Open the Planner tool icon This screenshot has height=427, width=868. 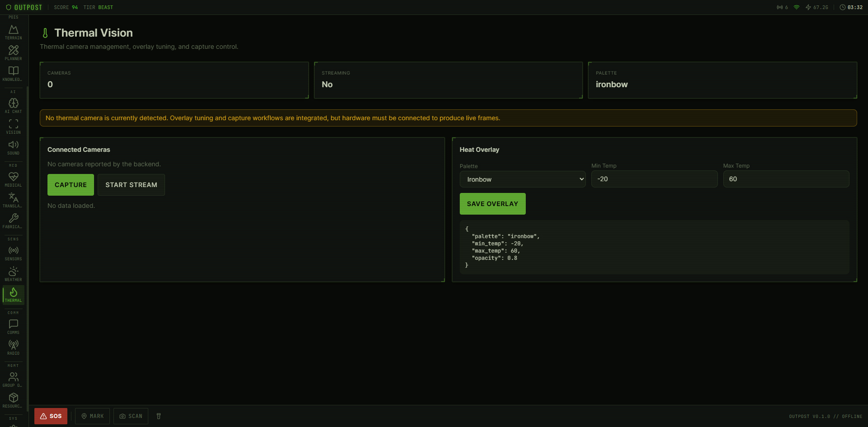(14, 52)
